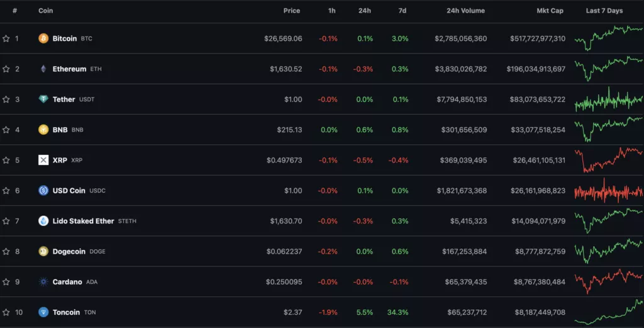
Task: Toggle the Cardano favorite star
Action: (x=6, y=281)
